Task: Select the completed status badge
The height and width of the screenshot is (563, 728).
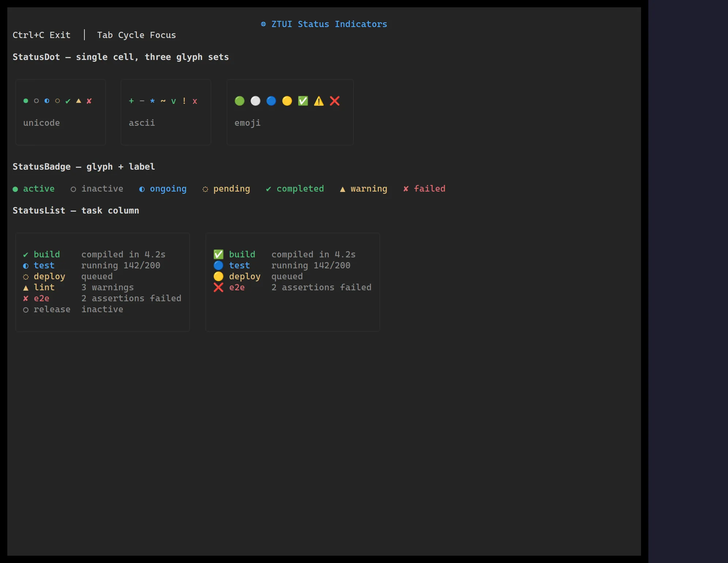Action: point(295,189)
